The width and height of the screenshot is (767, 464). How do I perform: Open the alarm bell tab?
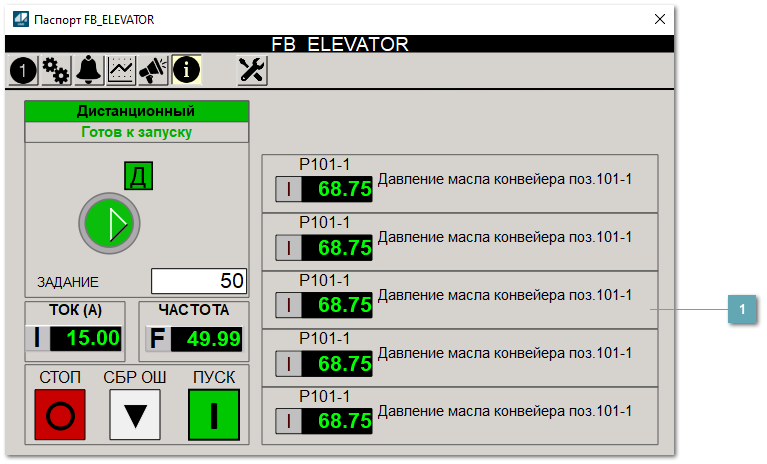(89, 69)
